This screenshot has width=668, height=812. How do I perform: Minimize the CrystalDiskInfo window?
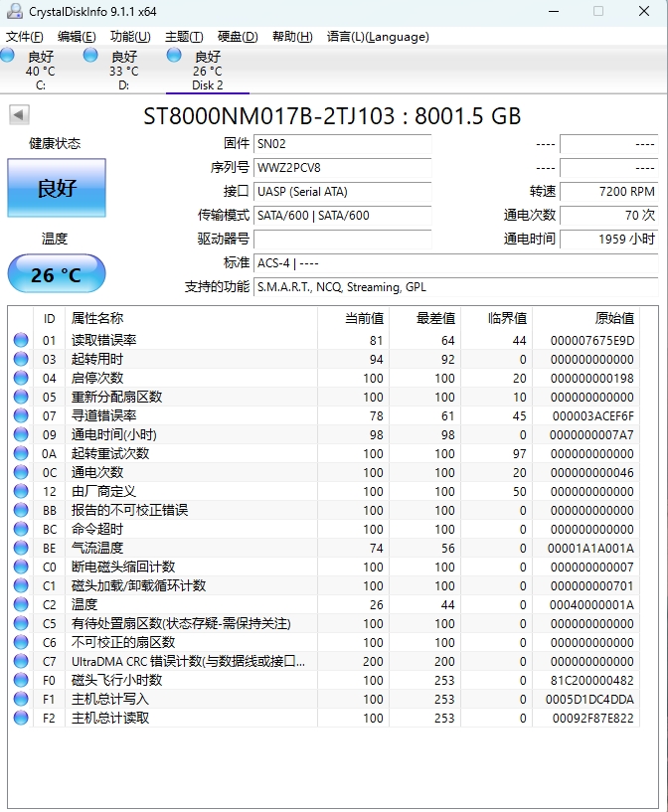coord(554,11)
